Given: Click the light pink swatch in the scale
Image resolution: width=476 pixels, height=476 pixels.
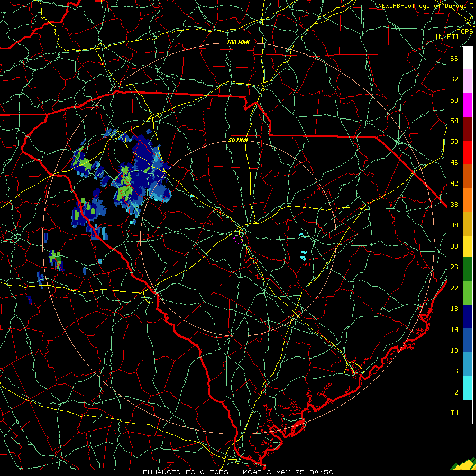Looking at the screenshot, I should 467,81.
